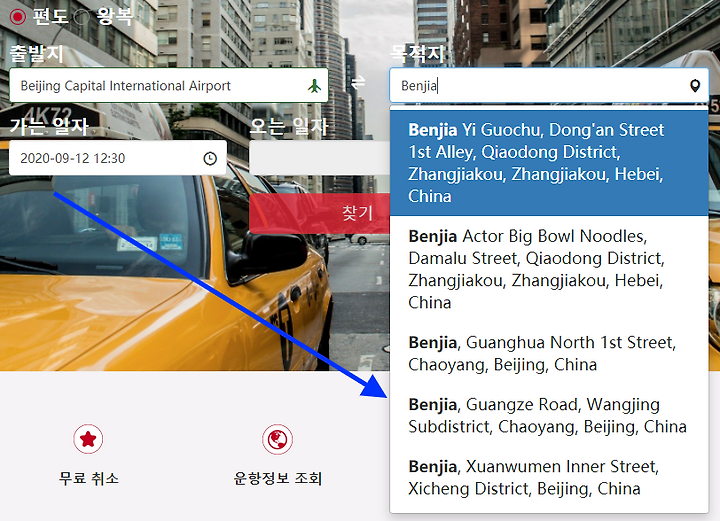
Task: Click the green airplane icon in 출발지 field
Action: (x=314, y=85)
